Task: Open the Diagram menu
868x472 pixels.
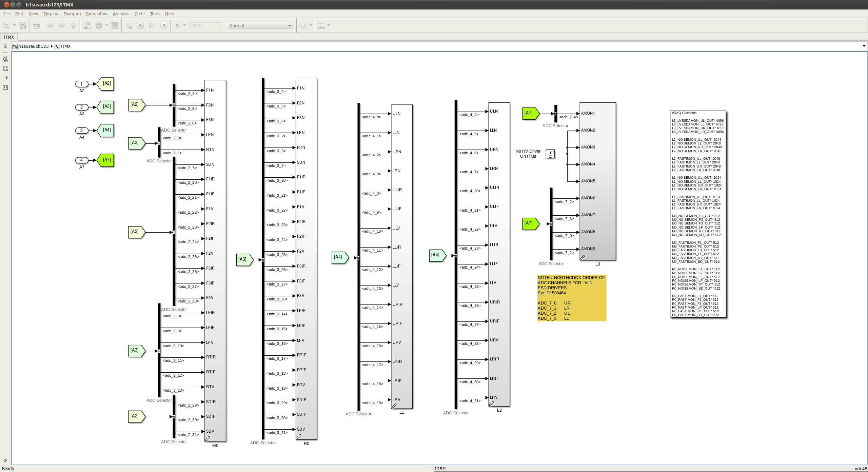Action: [72, 14]
